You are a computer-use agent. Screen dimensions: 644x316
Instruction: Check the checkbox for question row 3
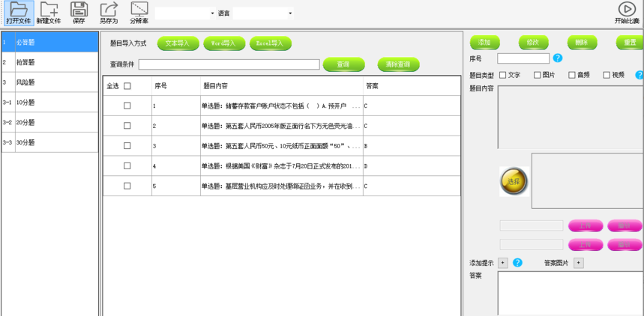(127, 146)
